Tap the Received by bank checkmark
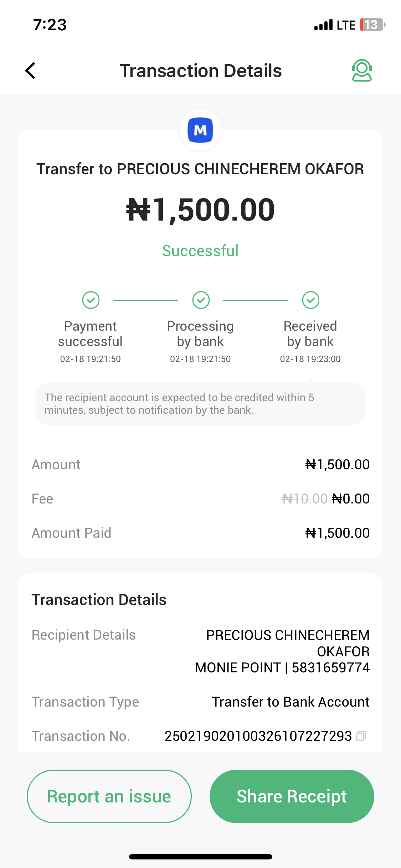 coord(310,300)
